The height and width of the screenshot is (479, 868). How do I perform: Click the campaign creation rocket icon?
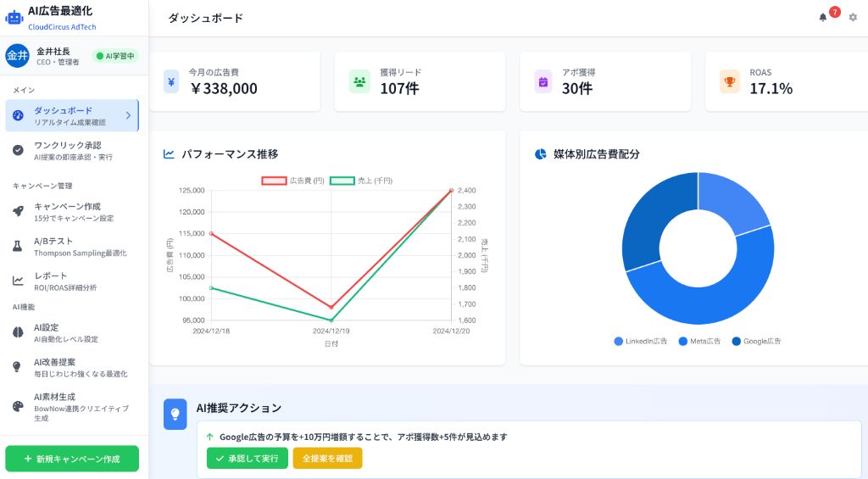pos(19,211)
